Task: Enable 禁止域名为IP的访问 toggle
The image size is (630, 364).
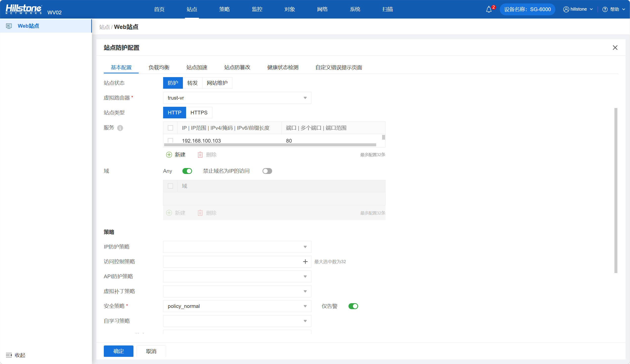Action: click(x=267, y=171)
